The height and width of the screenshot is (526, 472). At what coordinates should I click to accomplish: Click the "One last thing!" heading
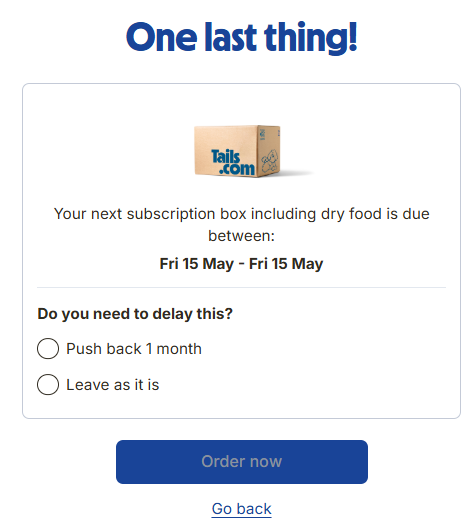point(242,37)
